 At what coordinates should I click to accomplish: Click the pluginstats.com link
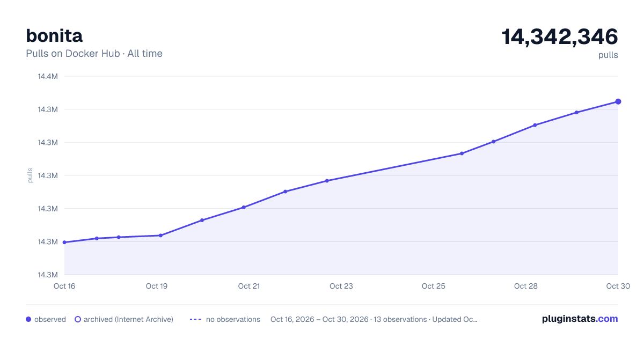tap(580, 319)
